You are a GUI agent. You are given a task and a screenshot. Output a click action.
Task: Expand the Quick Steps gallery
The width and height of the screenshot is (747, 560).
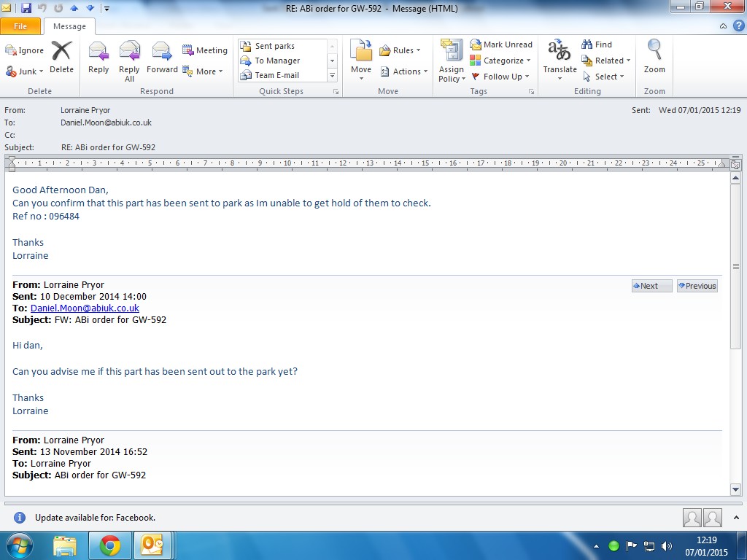pyautogui.click(x=333, y=75)
